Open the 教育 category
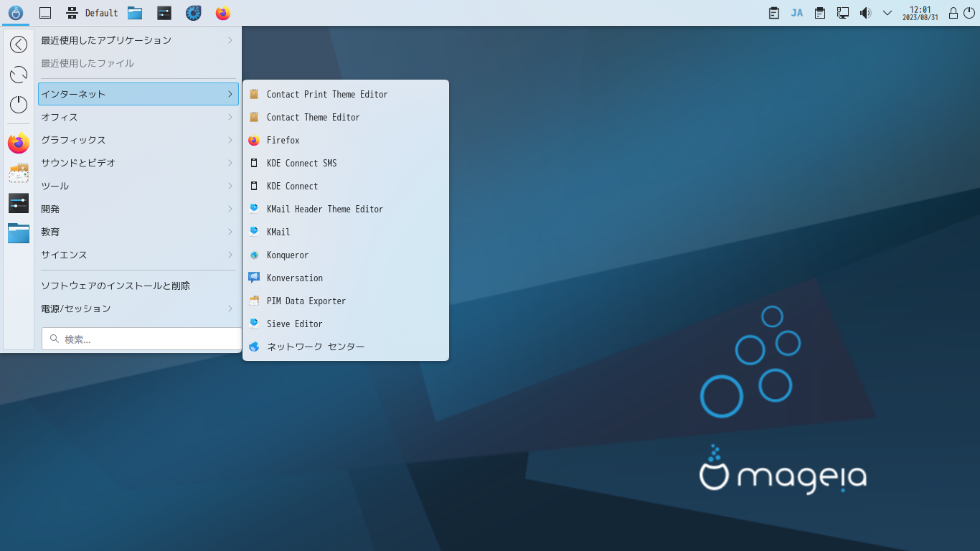980x551 pixels. pos(138,232)
